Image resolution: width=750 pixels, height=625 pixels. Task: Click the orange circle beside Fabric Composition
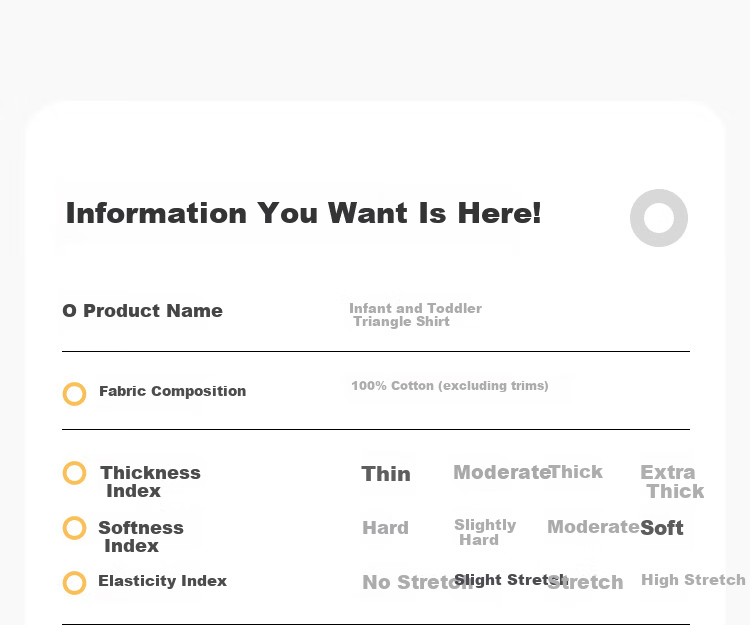pyautogui.click(x=75, y=394)
